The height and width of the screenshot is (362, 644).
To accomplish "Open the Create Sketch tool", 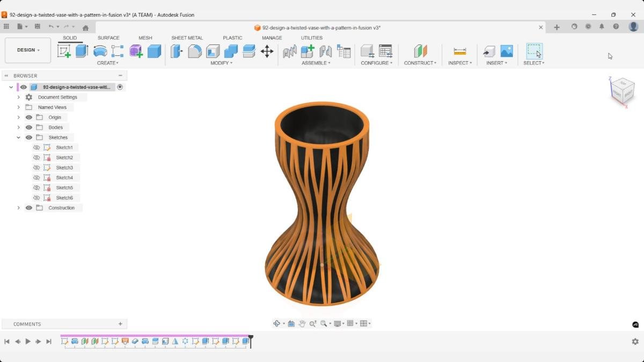I will [x=65, y=51].
